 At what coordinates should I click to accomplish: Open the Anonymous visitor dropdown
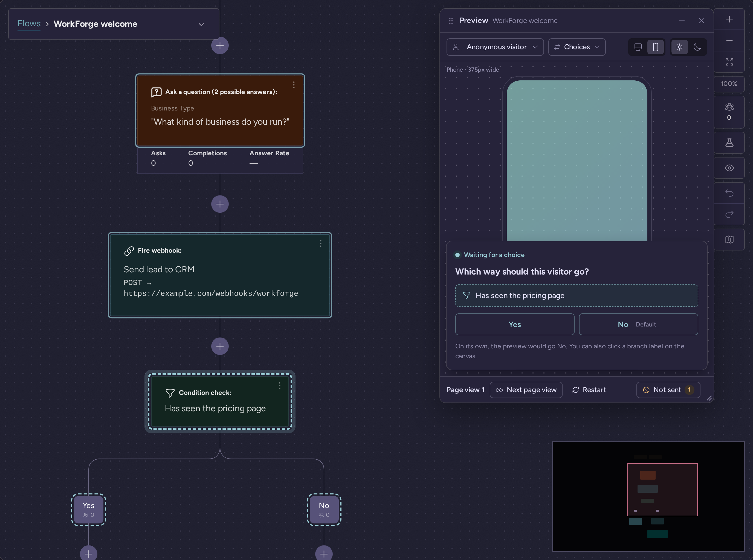coord(495,47)
